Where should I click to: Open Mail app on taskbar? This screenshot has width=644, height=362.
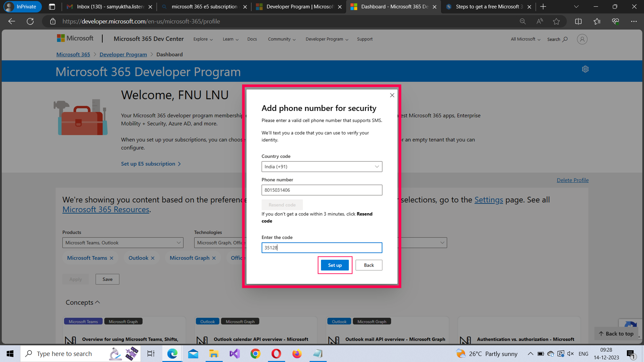(193, 354)
